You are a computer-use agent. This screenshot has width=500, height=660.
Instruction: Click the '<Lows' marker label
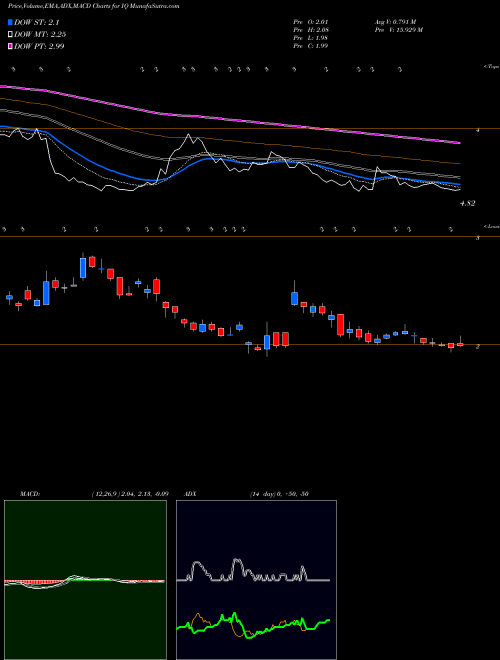point(491,226)
